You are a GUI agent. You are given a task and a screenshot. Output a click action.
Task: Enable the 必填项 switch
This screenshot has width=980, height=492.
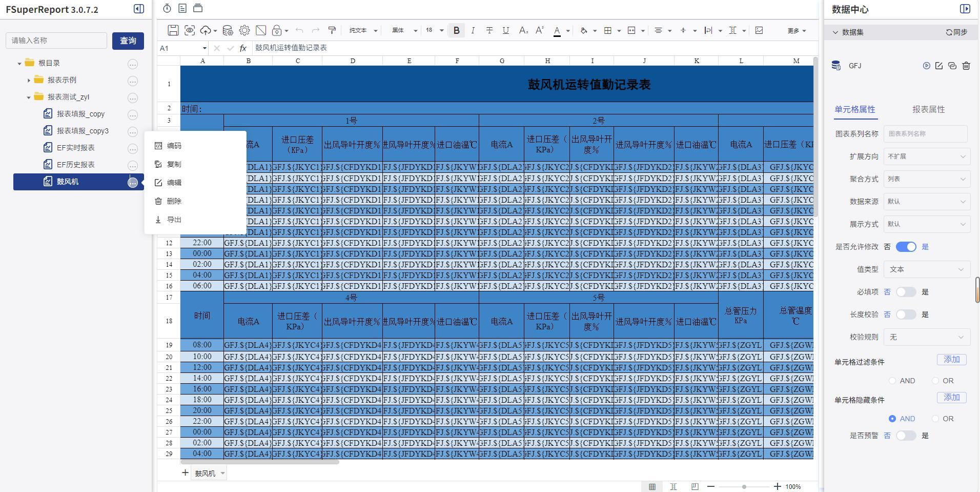(906, 292)
